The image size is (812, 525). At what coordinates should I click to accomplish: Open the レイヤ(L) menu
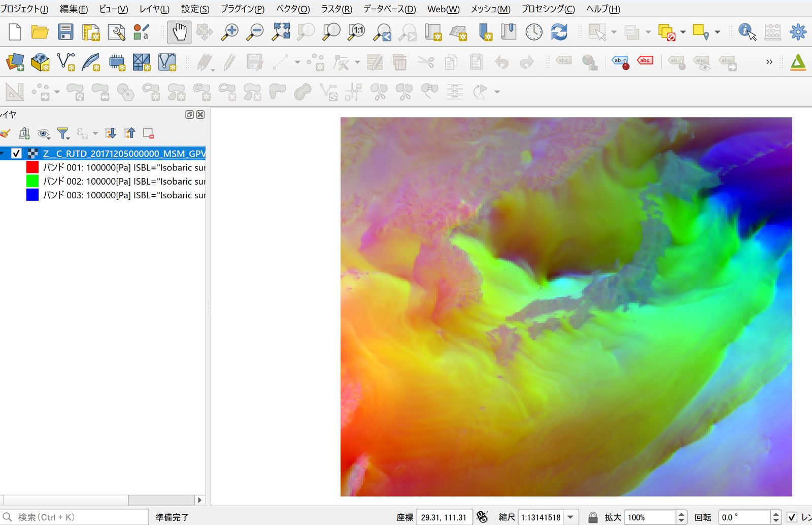(x=154, y=9)
